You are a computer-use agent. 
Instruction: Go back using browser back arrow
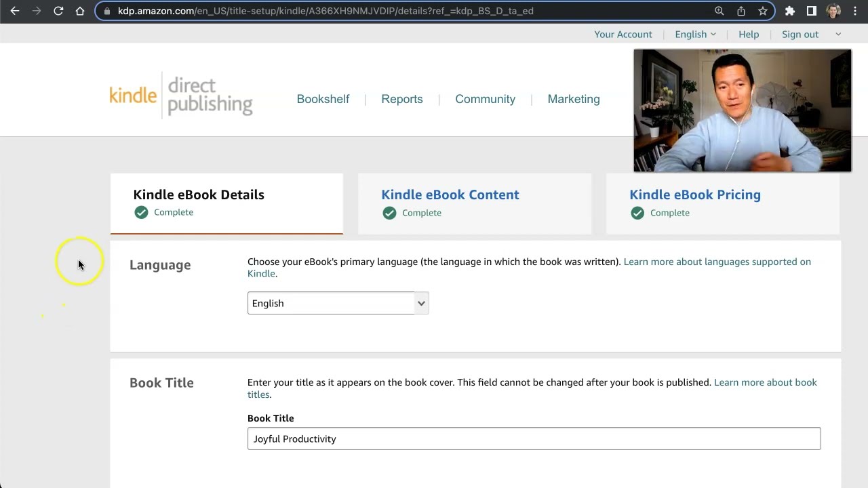tap(14, 11)
